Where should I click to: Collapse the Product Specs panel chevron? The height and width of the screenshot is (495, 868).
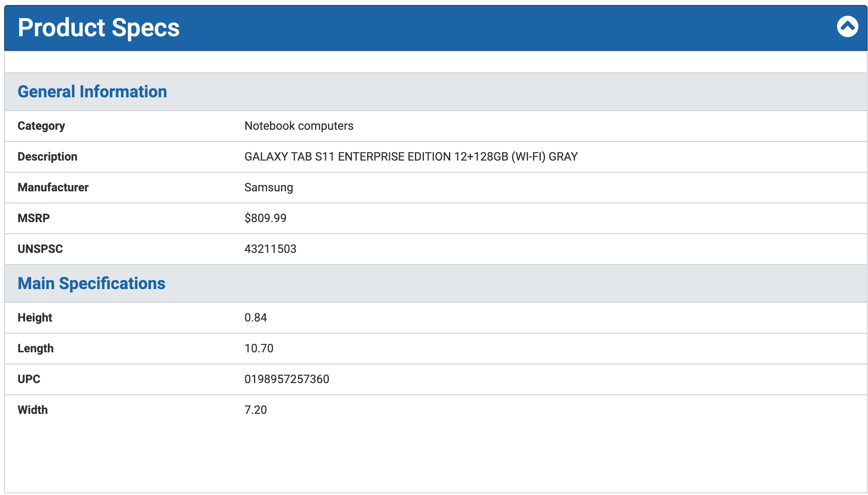point(847,27)
